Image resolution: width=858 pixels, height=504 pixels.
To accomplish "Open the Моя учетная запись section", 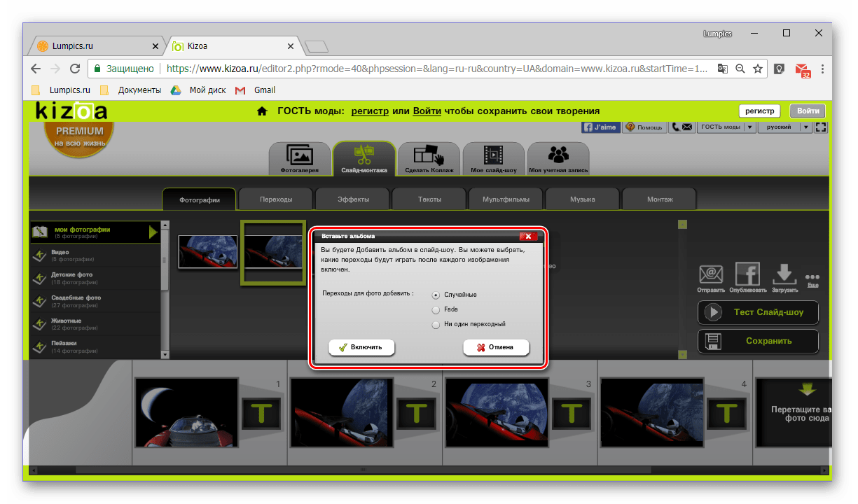I will [x=558, y=158].
